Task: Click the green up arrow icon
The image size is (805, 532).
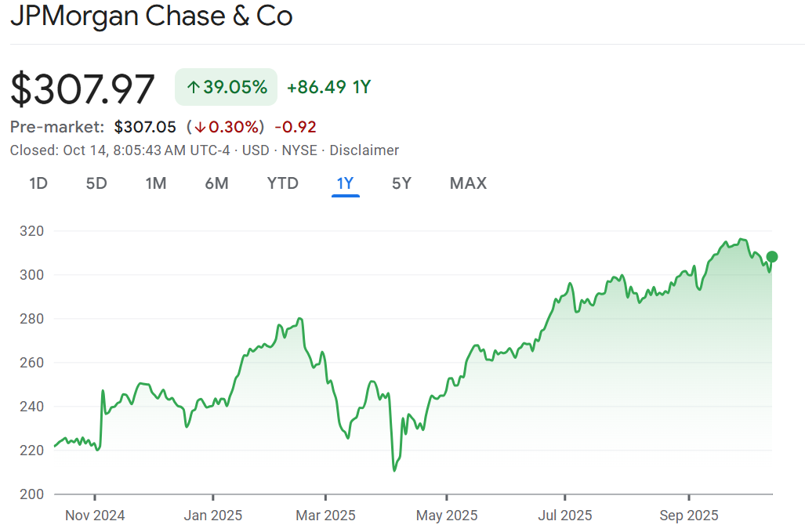Action: [x=193, y=87]
